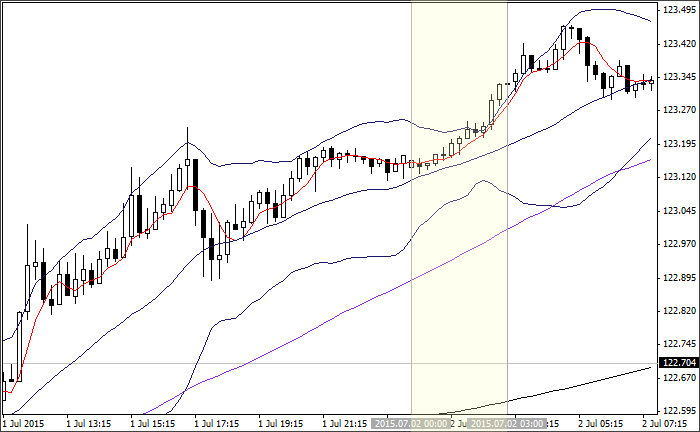This screenshot has height=432, width=700.
Task: Click the 1 Jul 15:15 time label
Action: click(153, 423)
